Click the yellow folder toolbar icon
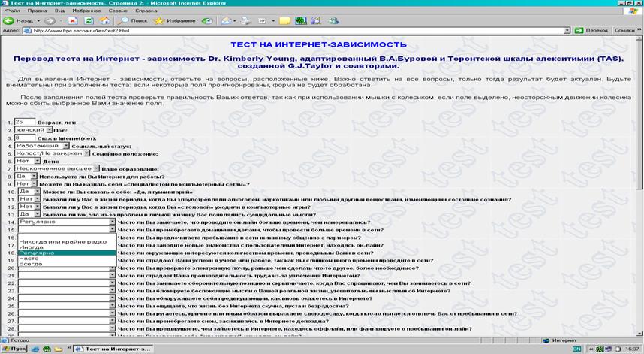Image resolution: width=644 pixels, height=354 pixels. coord(284,20)
